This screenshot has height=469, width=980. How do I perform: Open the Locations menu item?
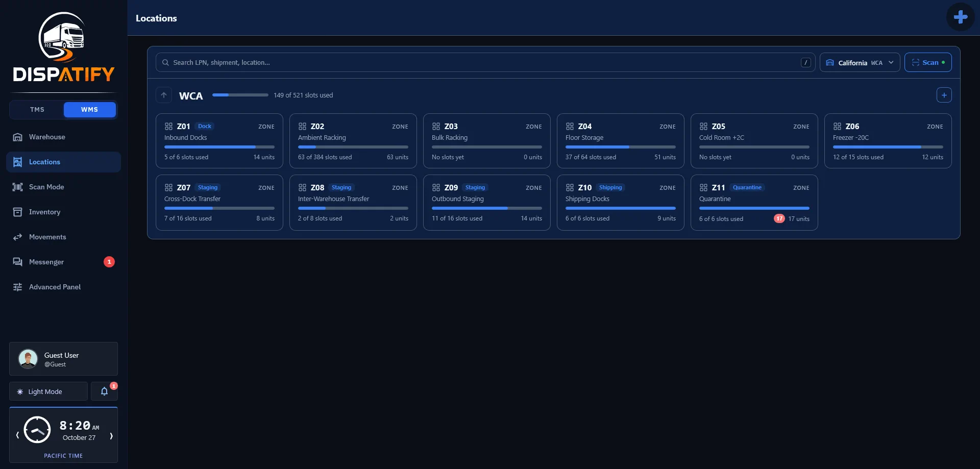tap(63, 162)
